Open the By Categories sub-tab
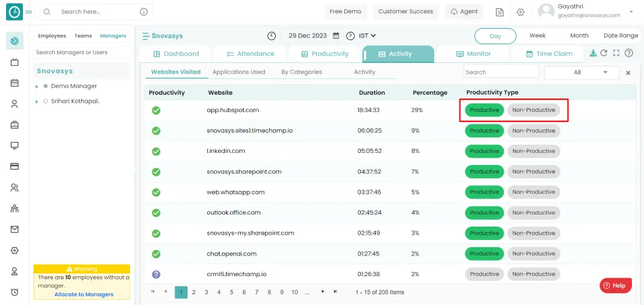This screenshot has width=644, height=305. (301, 72)
